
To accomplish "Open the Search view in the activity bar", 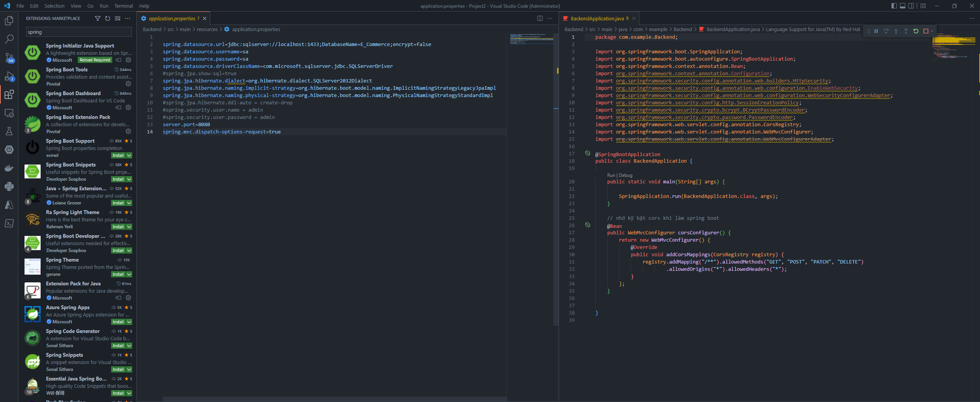I will click(x=9, y=38).
